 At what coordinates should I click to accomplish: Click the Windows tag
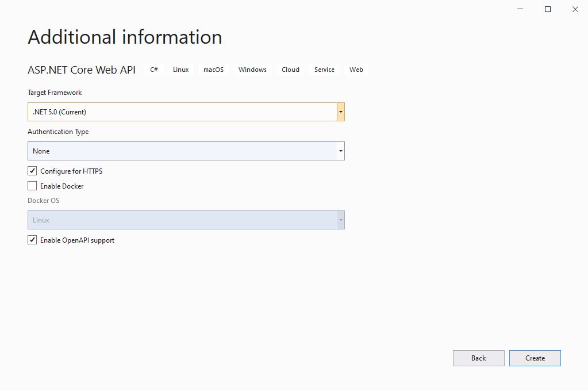(x=252, y=70)
